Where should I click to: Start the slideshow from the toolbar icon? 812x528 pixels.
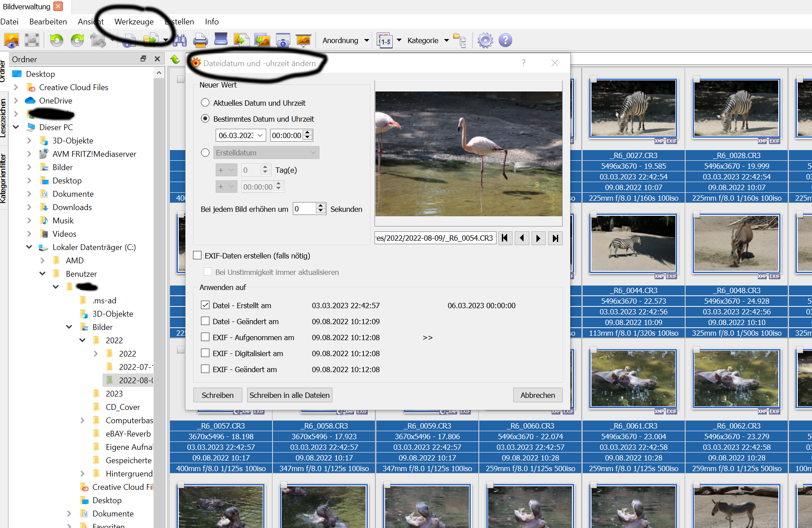[x=304, y=40]
